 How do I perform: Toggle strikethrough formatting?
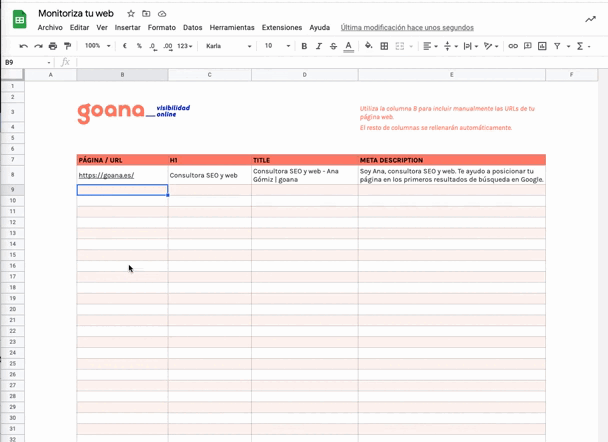(333, 46)
